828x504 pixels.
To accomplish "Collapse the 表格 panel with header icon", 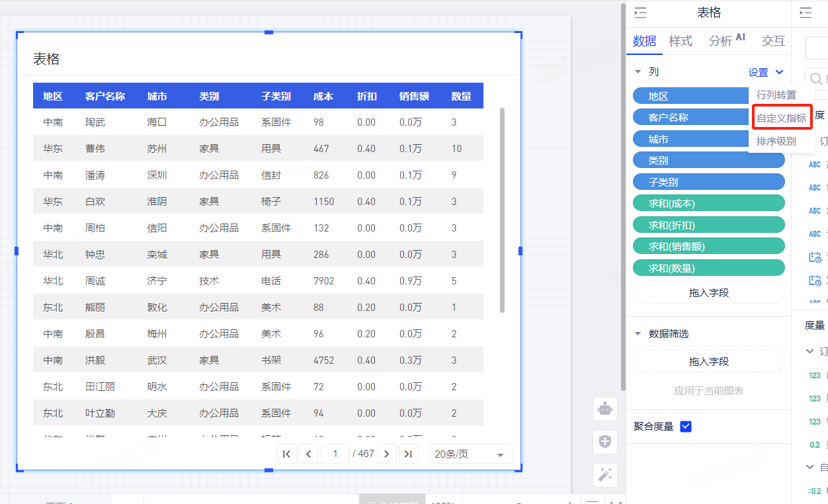I will (640, 13).
